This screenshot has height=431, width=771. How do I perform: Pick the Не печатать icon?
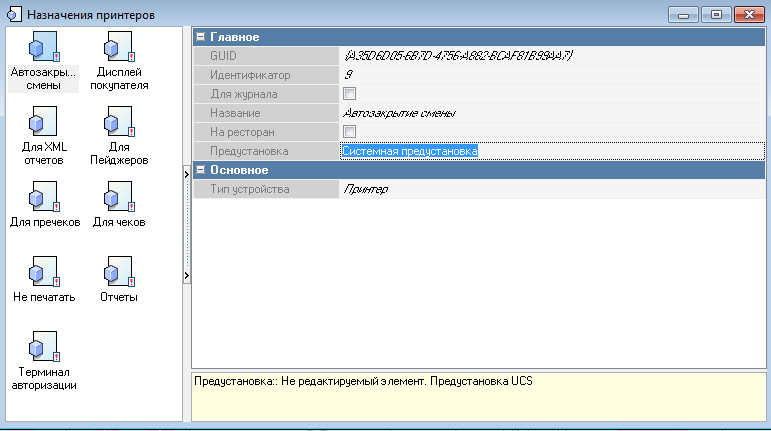(44, 273)
